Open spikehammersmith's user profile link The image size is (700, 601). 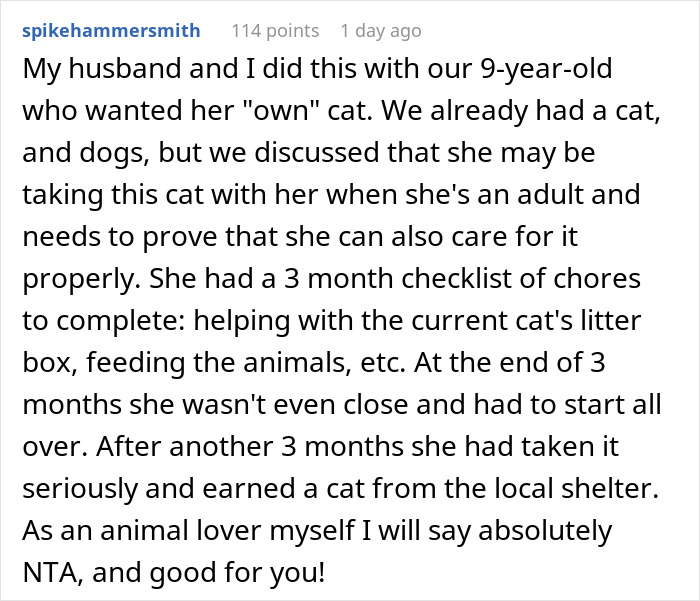tap(111, 31)
